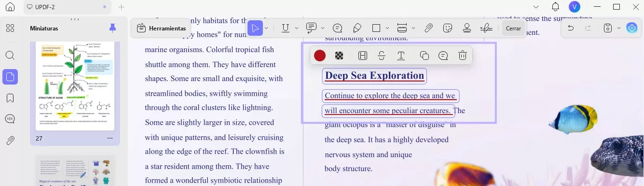Click the underlined 'Deep Sea Exploration' heading

(374, 75)
